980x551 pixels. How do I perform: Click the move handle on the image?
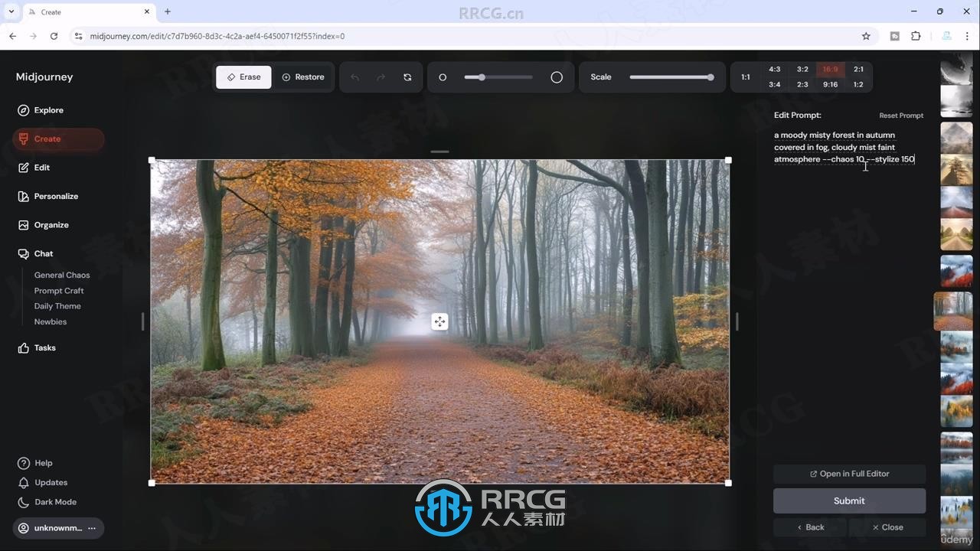(439, 321)
